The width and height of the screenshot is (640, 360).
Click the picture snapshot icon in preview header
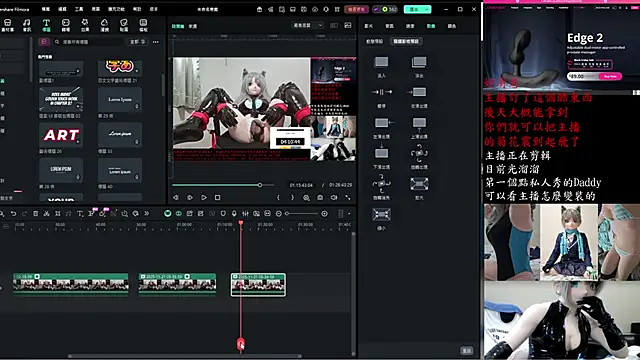coord(348,25)
